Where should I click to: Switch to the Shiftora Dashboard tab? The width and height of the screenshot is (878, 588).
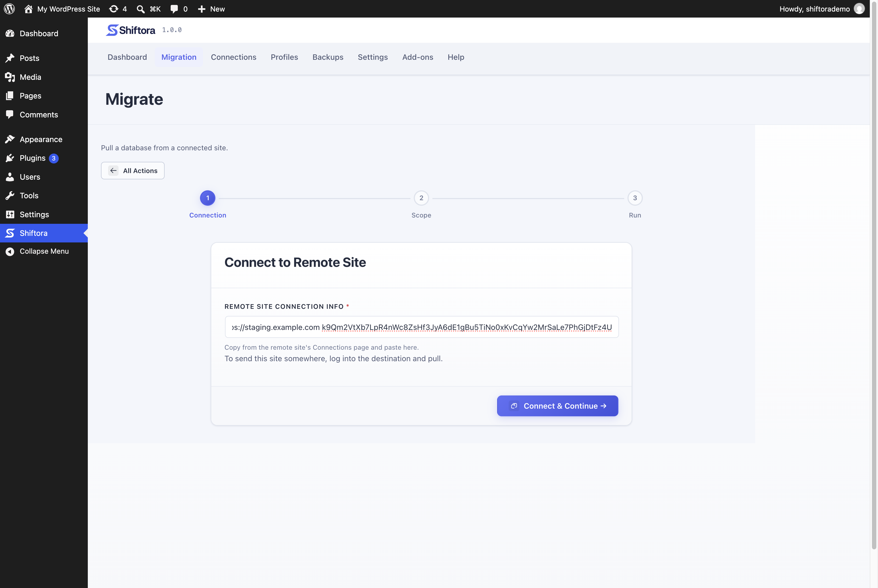[x=127, y=57]
